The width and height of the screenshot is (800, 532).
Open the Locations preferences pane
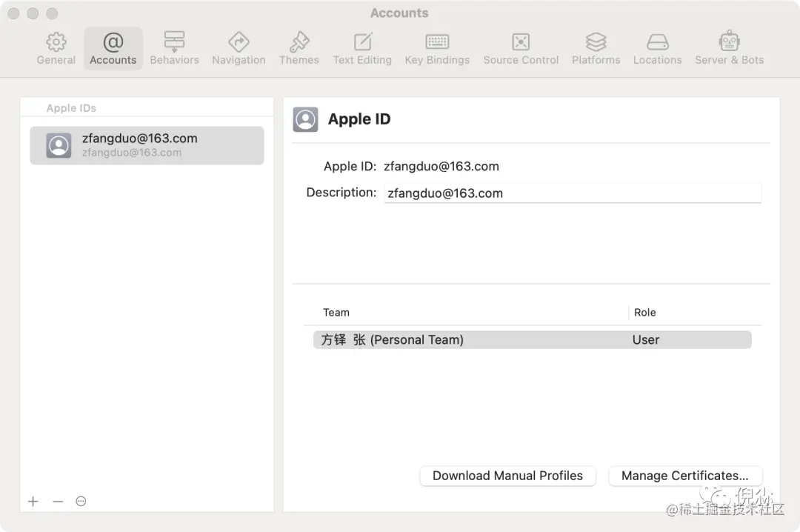point(657,49)
